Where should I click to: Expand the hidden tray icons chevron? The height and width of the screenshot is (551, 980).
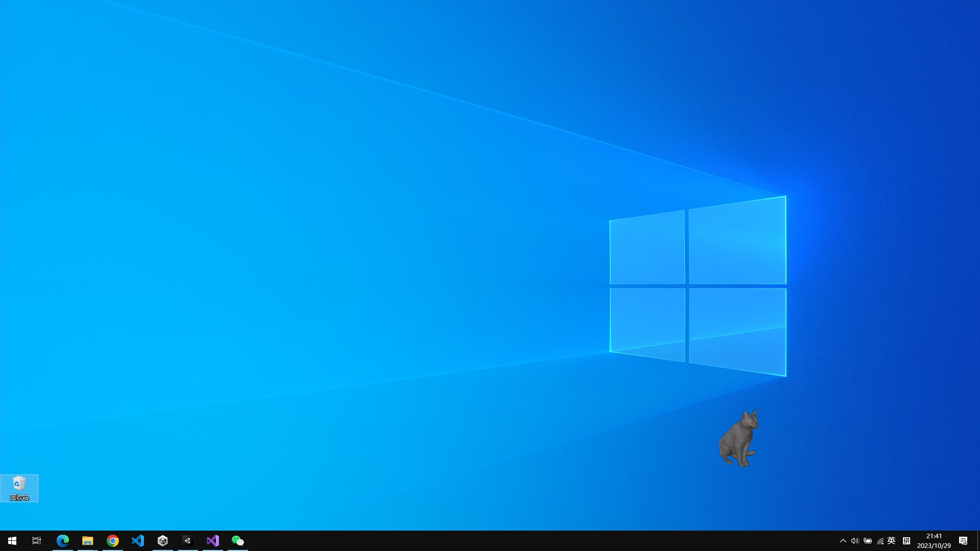[x=843, y=541]
